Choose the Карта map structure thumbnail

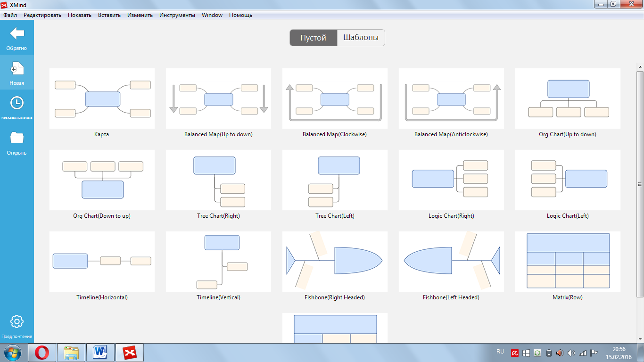coord(102,99)
